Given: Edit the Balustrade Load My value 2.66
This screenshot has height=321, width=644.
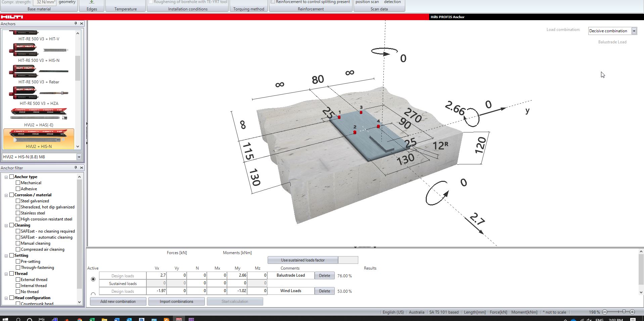Looking at the screenshot, I should tap(237, 275).
